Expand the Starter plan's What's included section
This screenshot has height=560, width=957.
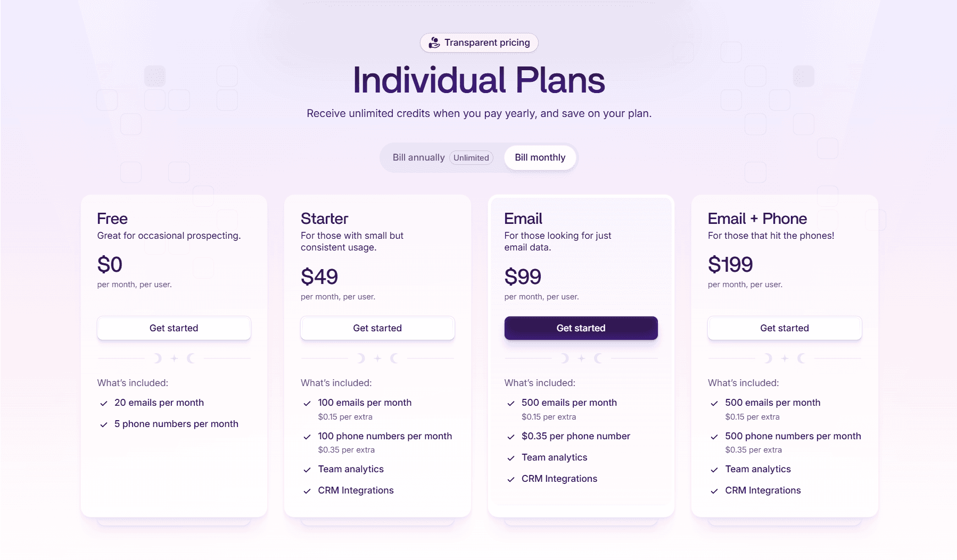pos(336,383)
